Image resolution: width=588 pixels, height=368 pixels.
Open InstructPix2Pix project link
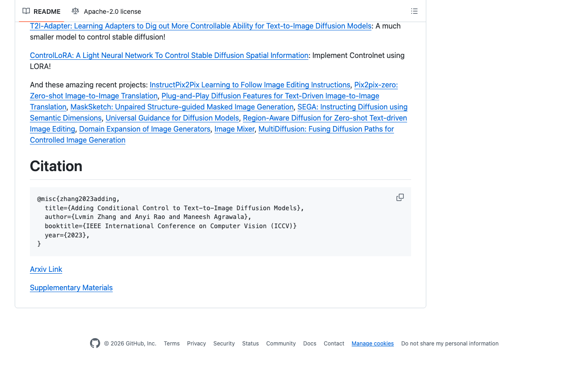[250, 85]
